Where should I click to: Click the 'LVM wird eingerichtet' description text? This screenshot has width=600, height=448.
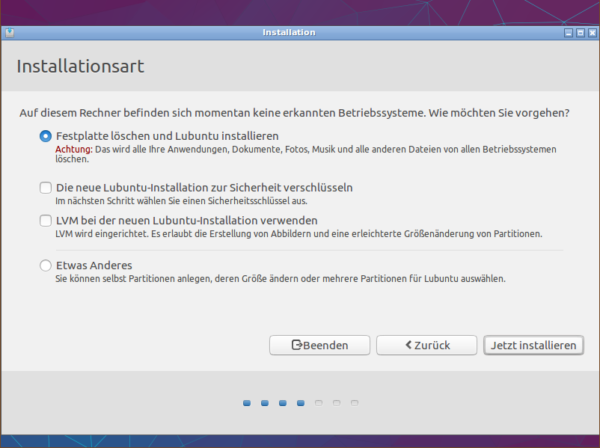point(299,234)
